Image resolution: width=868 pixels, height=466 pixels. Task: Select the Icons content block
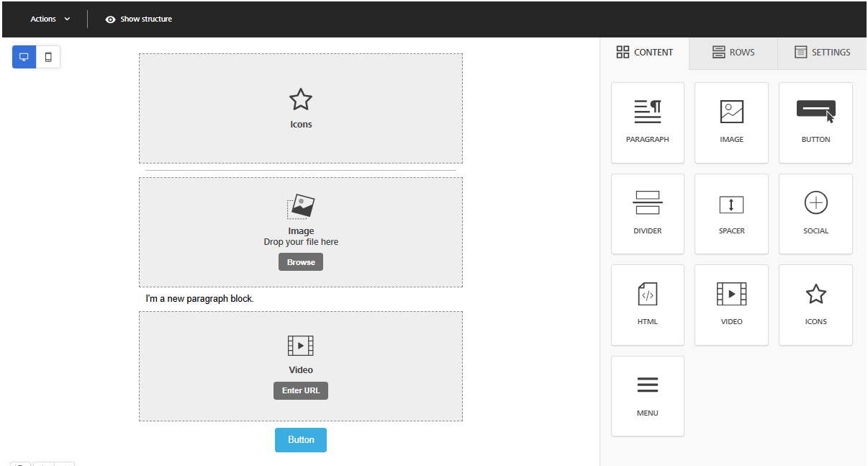click(x=815, y=305)
